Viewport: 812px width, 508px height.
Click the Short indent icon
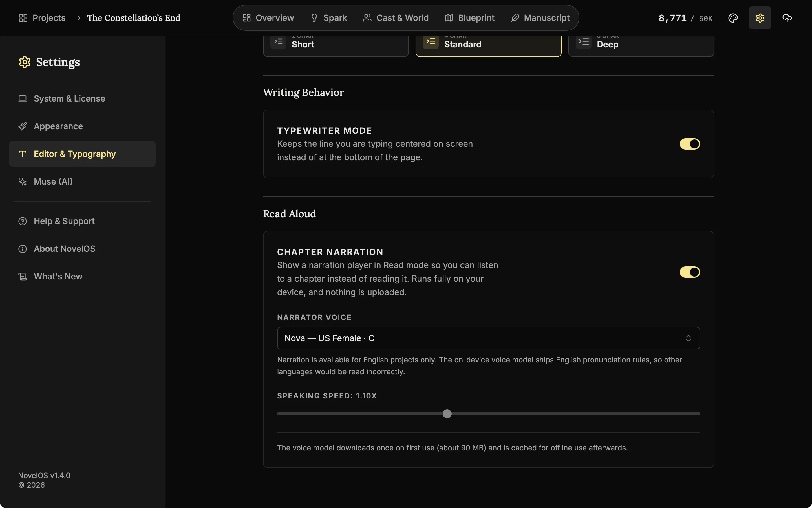coord(278,41)
